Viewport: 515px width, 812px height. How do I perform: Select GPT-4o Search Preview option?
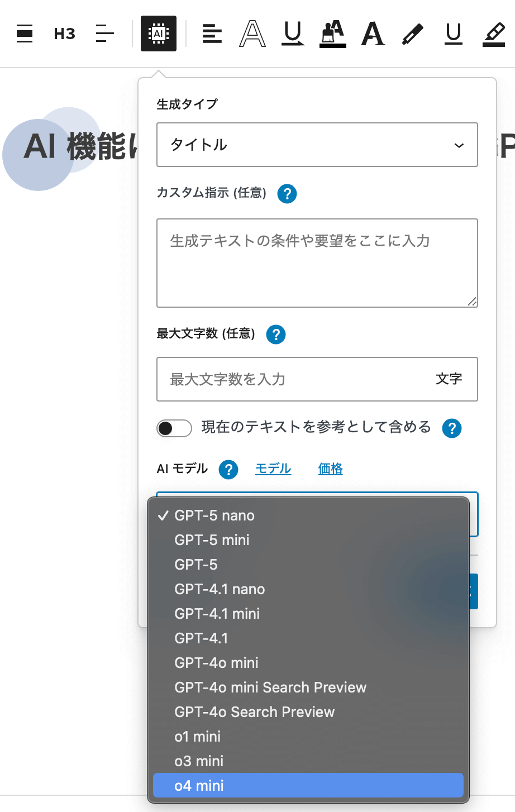[x=308, y=712]
